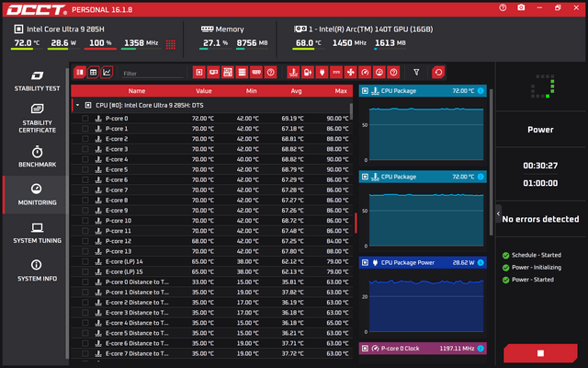The width and height of the screenshot is (588, 368).
Task: Go to the Benchmark section
Action: tap(37, 156)
